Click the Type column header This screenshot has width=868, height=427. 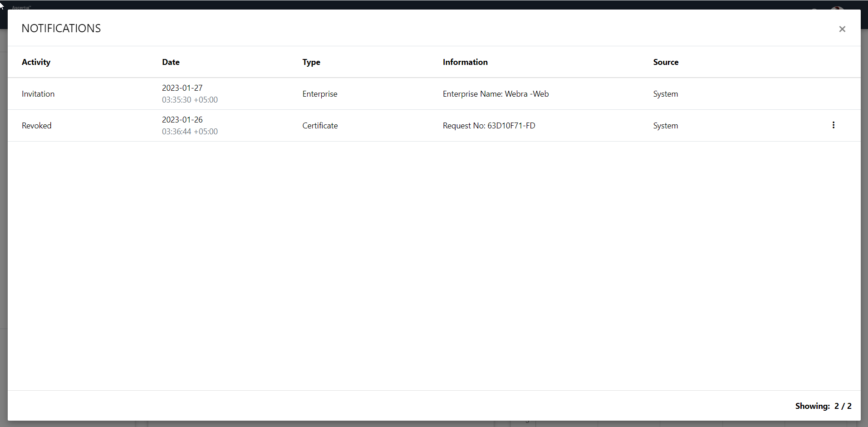point(311,62)
